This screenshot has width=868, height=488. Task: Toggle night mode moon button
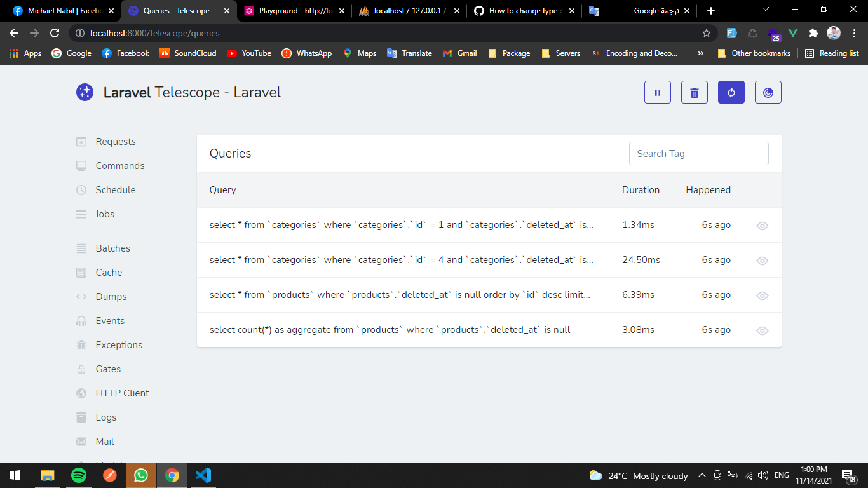[768, 92]
